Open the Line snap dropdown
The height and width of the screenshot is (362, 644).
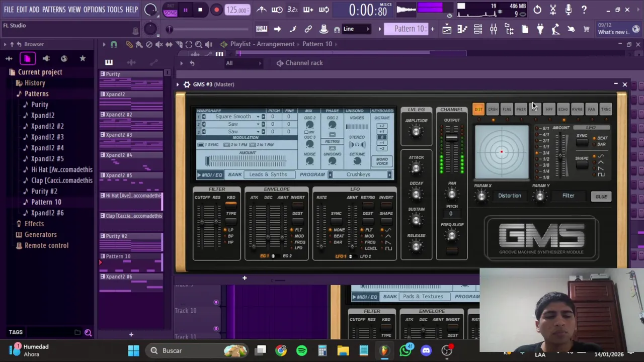click(x=357, y=29)
